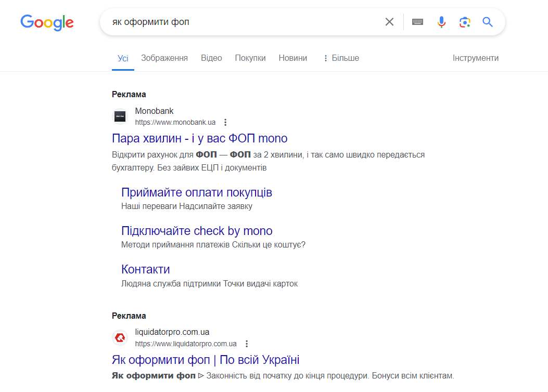Click the liquidatorpro.com.ua ad favicon
548x392 pixels.
pyautogui.click(x=120, y=337)
